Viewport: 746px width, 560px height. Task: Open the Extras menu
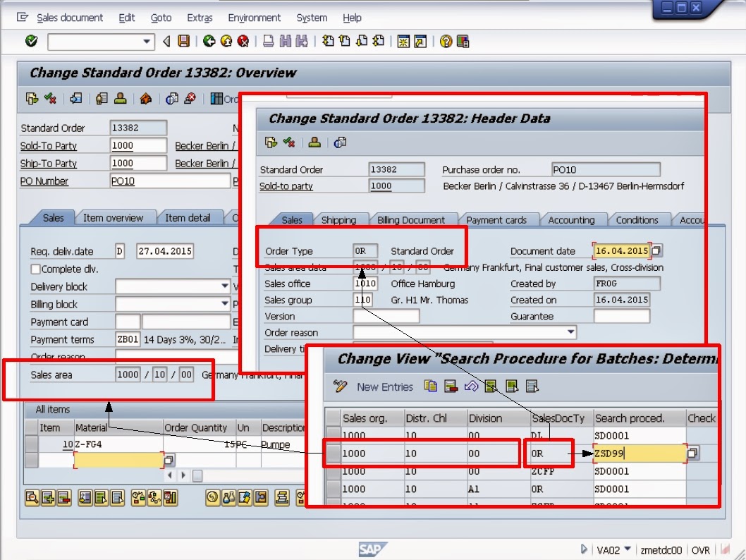pyautogui.click(x=200, y=18)
